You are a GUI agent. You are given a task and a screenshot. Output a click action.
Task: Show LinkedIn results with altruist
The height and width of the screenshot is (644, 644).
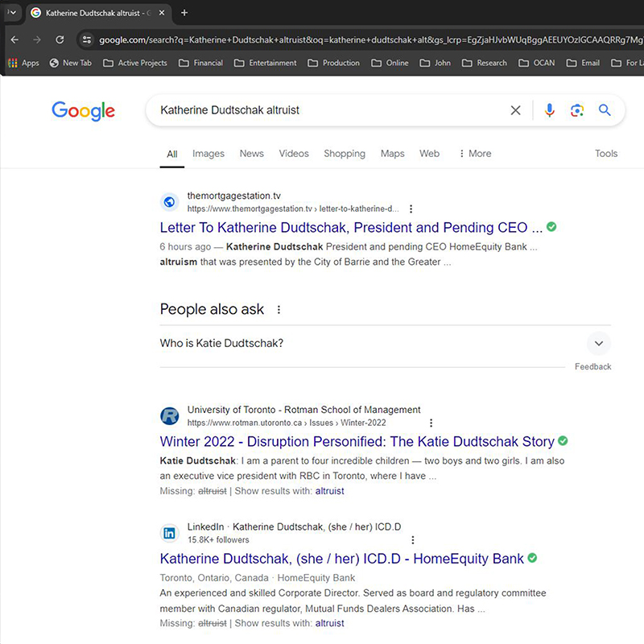point(329,623)
